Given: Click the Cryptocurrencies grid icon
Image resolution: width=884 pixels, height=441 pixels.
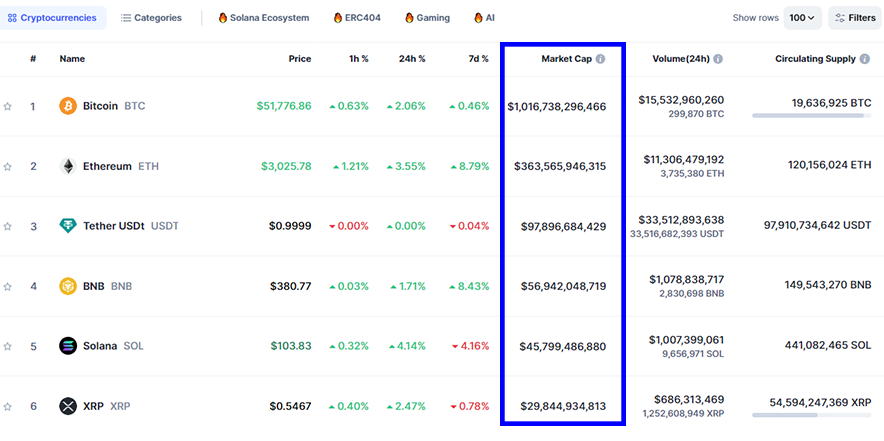Looking at the screenshot, I should (12, 18).
